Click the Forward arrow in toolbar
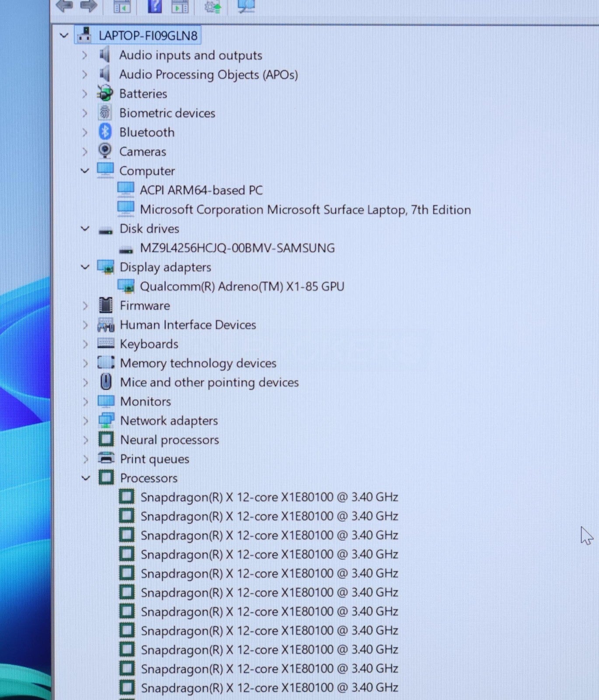The height and width of the screenshot is (700, 599). click(89, 6)
